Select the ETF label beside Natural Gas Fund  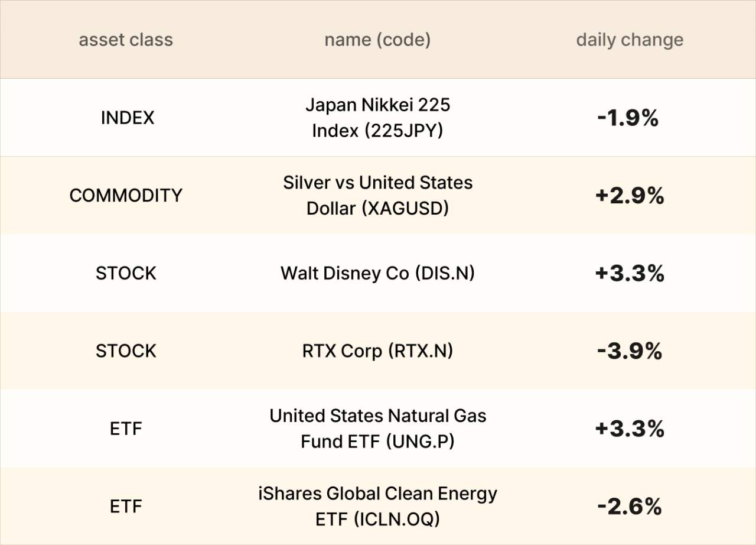(126, 429)
